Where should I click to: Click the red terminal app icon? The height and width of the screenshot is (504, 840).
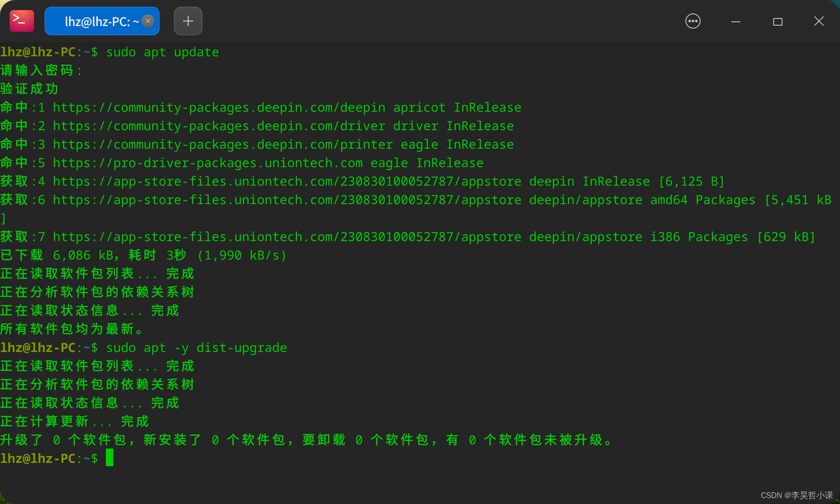click(22, 21)
